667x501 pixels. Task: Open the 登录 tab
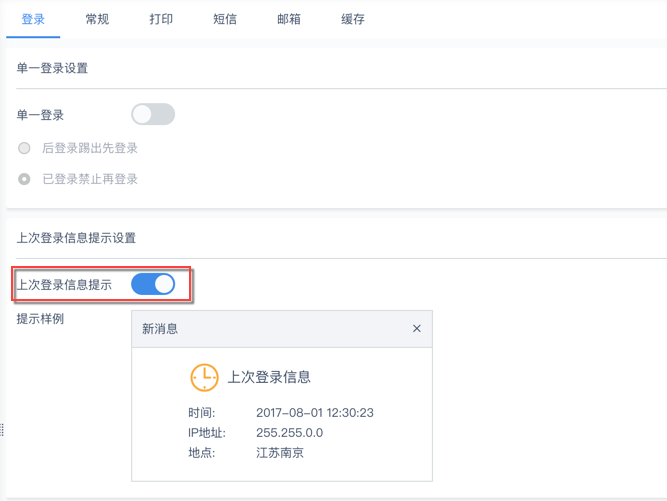(x=33, y=19)
